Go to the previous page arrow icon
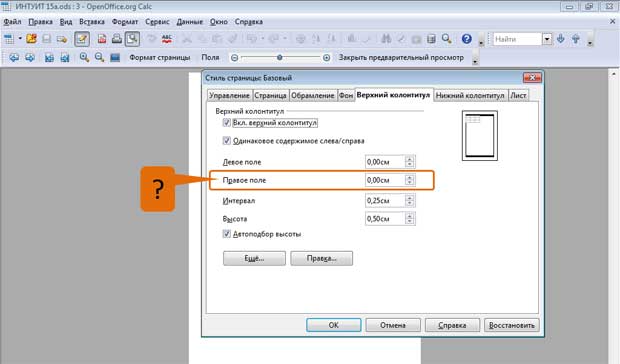The height and width of the screenshot is (364, 620). (x=14, y=57)
